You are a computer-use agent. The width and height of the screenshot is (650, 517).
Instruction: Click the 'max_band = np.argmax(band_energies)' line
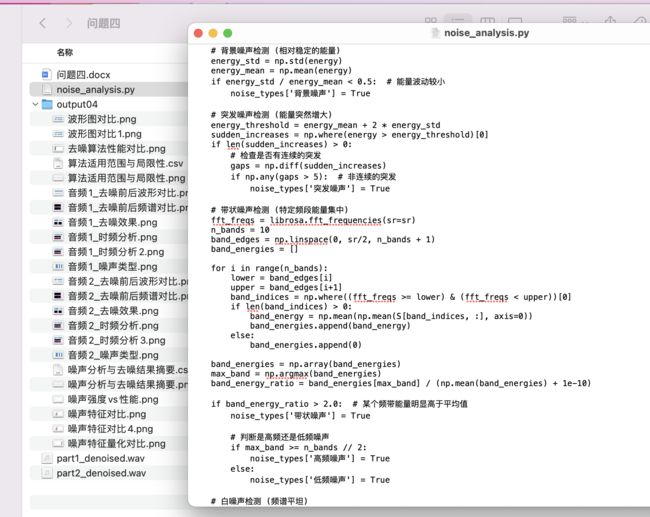[x=296, y=374]
